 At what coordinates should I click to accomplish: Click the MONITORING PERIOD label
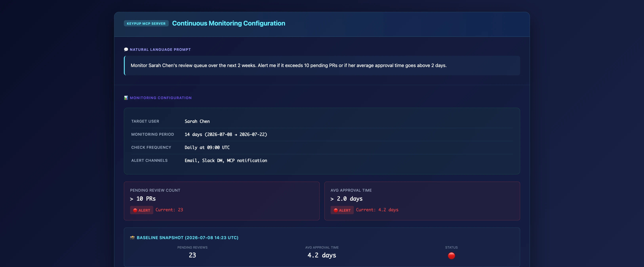[152, 134]
